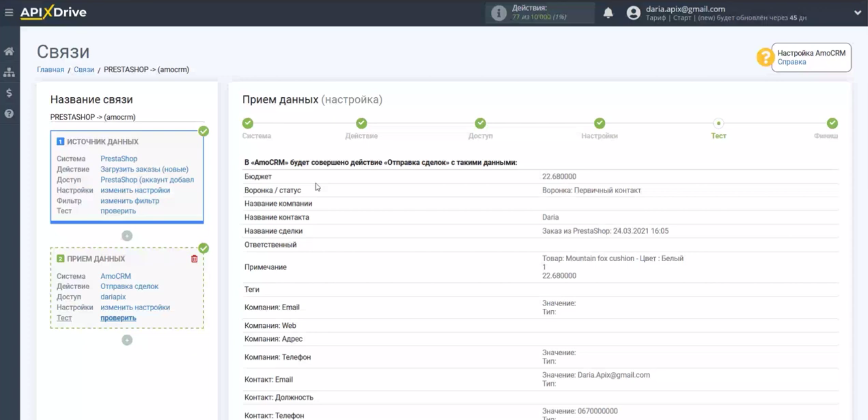Image resolution: width=868 pixels, height=420 pixels.
Task: Add a step below ПРИЕМ ДАННЫХ block
Action: point(127,340)
